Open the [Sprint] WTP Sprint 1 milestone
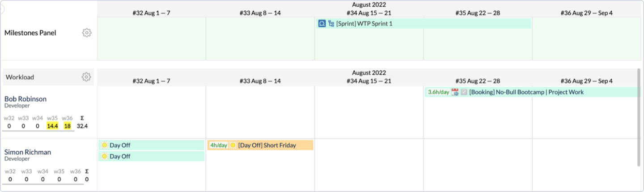 coord(364,23)
